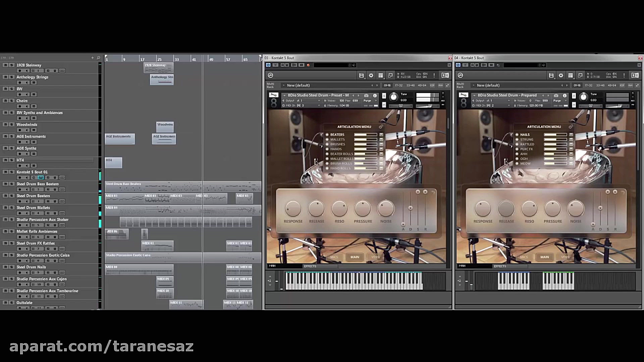Select the NAILS articulation in the Articulation Menu

point(525,134)
